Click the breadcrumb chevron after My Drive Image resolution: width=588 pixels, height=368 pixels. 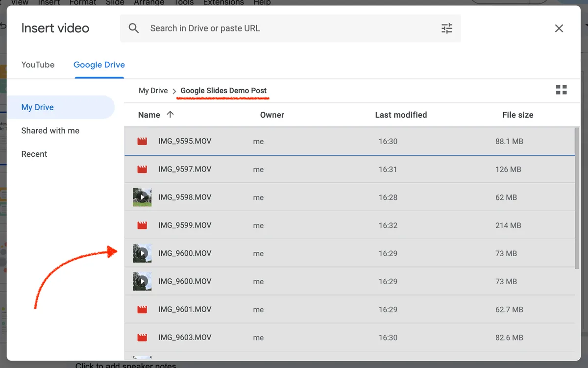point(174,91)
